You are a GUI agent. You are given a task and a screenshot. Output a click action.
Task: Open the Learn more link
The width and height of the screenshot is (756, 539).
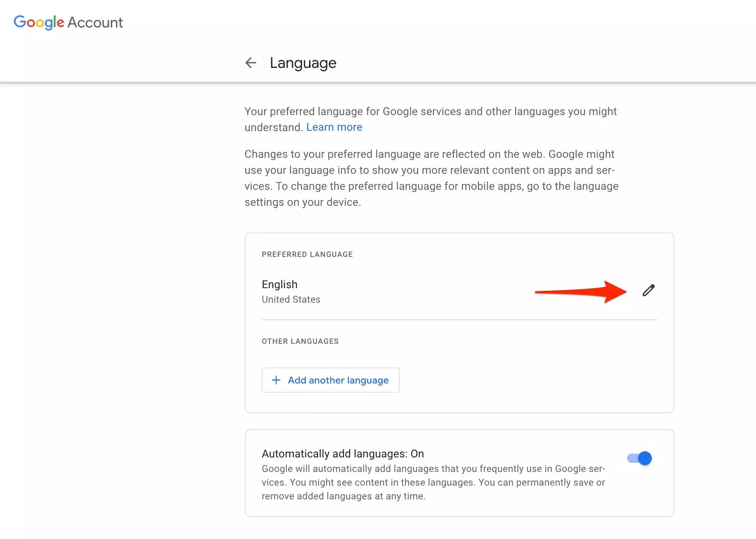(x=334, y=127)
